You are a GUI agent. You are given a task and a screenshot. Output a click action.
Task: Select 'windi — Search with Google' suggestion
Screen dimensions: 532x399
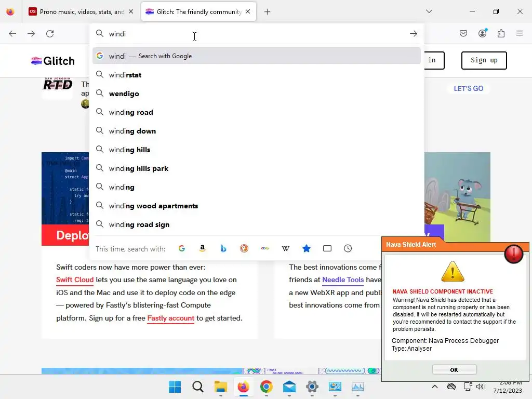click(x=257, y=56)
